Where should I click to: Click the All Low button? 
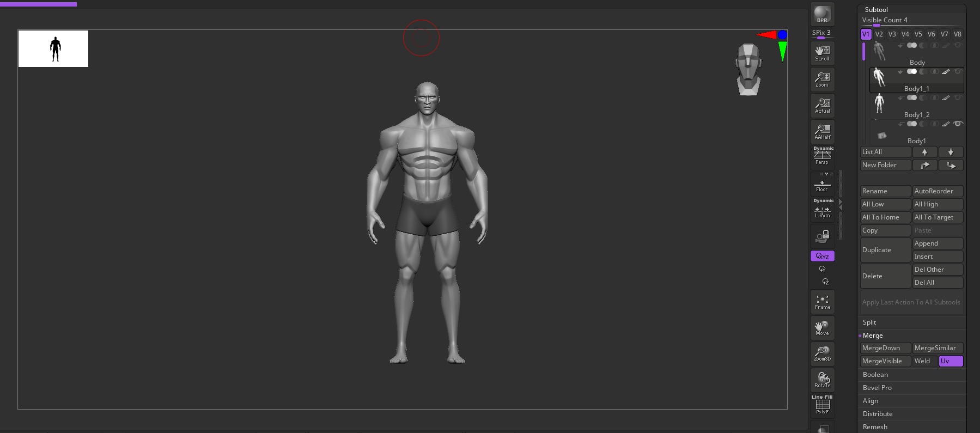[885, 204]
